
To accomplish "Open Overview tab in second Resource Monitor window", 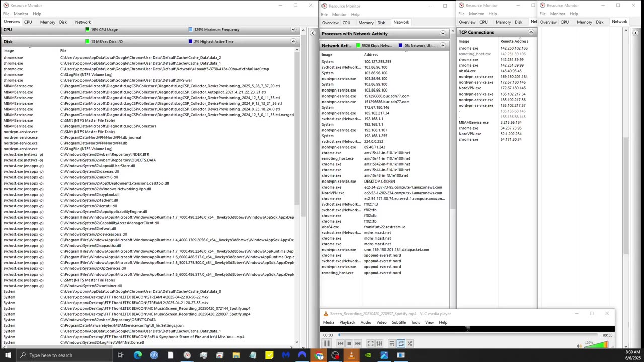I will point(330,23).
